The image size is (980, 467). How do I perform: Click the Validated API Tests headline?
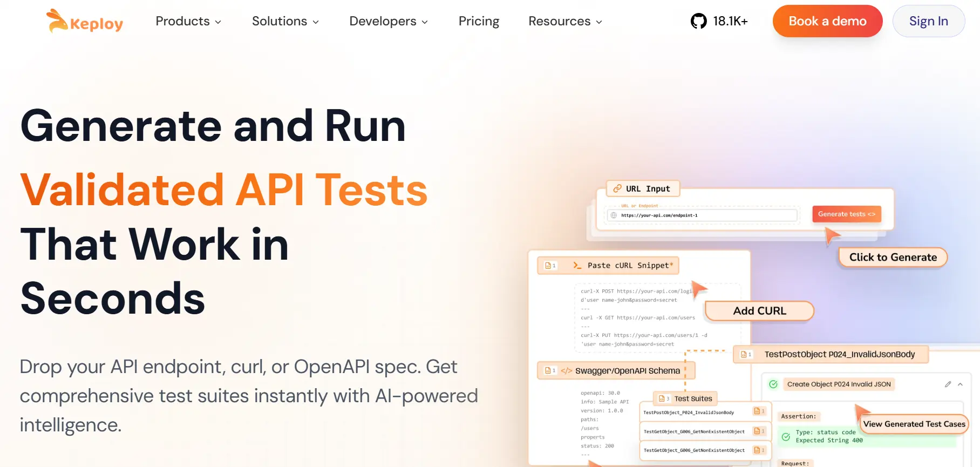tap(224, 190)
